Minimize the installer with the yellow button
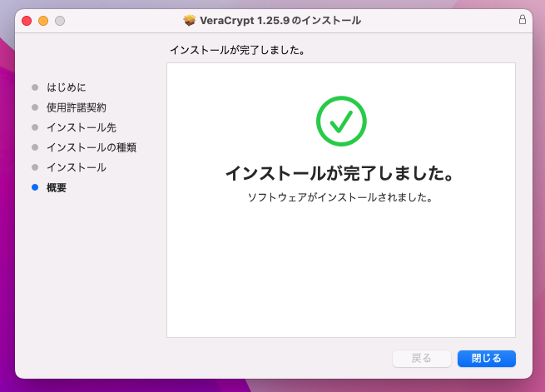The image size is (545, 392). point(43,20)
